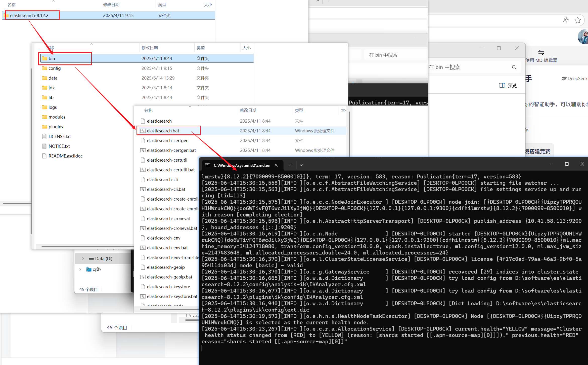Screen dimensions: 588x365
Task: Sort by the modified date column header
Action: [x=248, y=110]
